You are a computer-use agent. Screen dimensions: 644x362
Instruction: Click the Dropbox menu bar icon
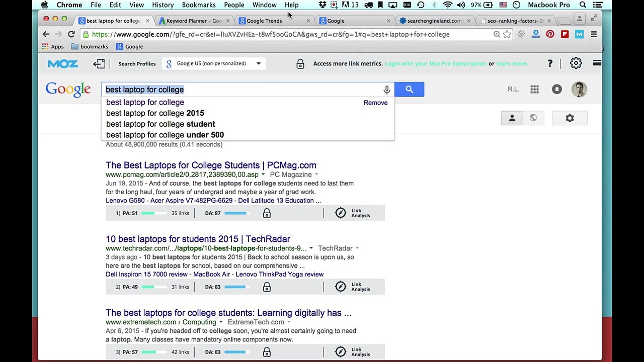pos(323,5)
